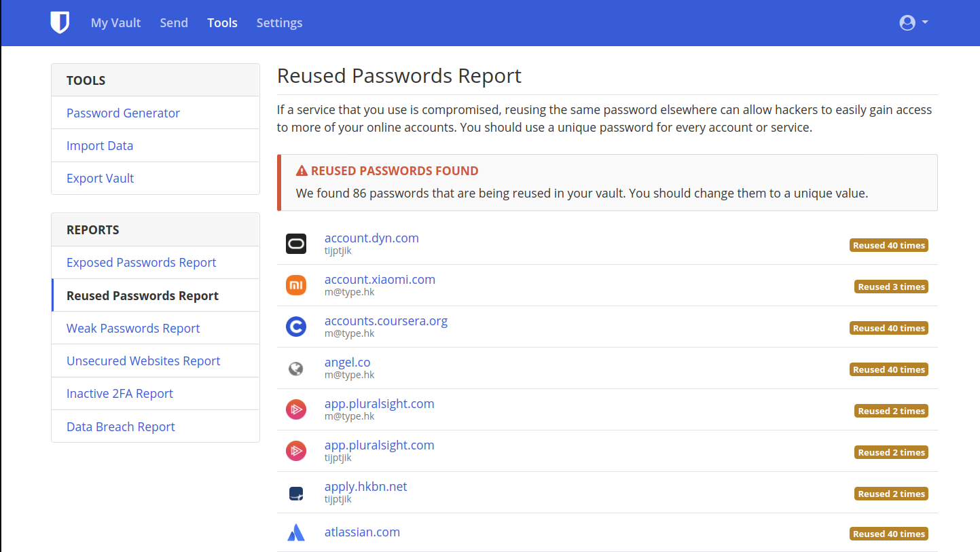Screen dimensions: 980x552
Task: Click Reused 40 times badge for atlassian.com
Action: tap(889, 534)
